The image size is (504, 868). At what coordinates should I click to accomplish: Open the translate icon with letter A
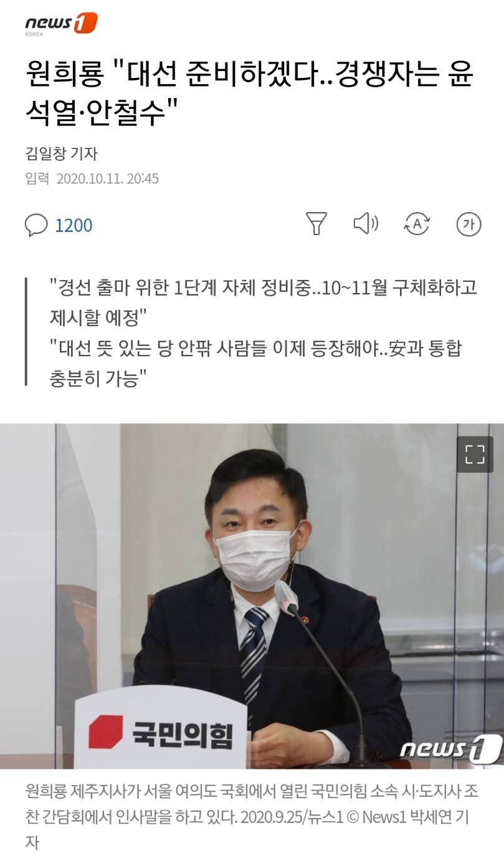417,224
